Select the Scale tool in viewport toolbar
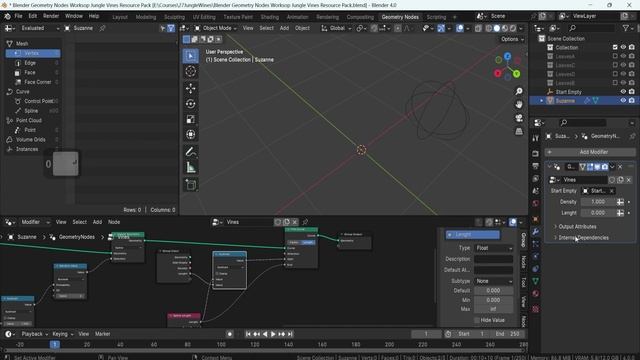 pyautogui.click(x=190, y=119)
